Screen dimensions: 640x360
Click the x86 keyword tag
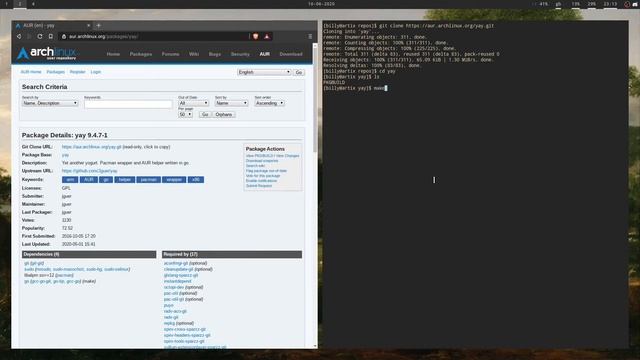[196, 180]
